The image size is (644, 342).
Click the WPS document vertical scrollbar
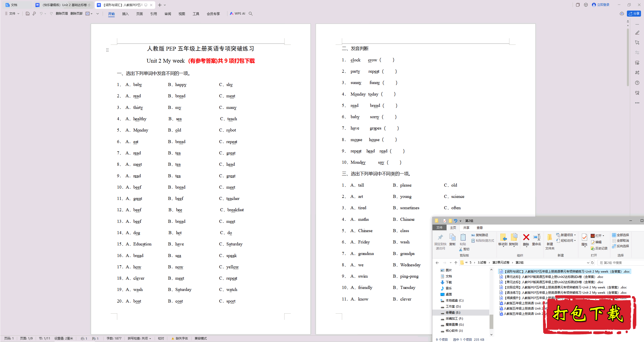628,58
